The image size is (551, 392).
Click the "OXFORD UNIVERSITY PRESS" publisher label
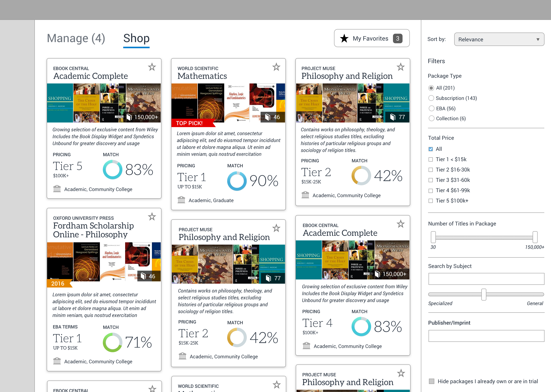coord(83,218)
